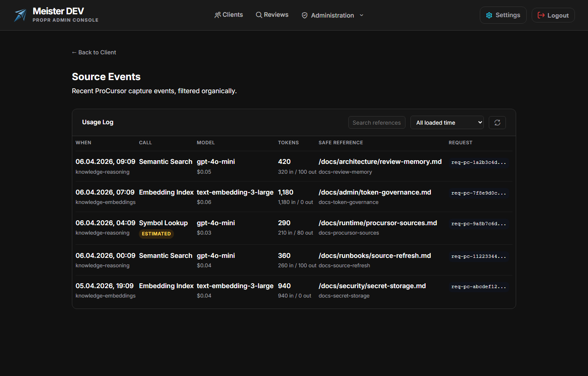Select request req-pc-9a8b7c6d

[x=479, y=224]
